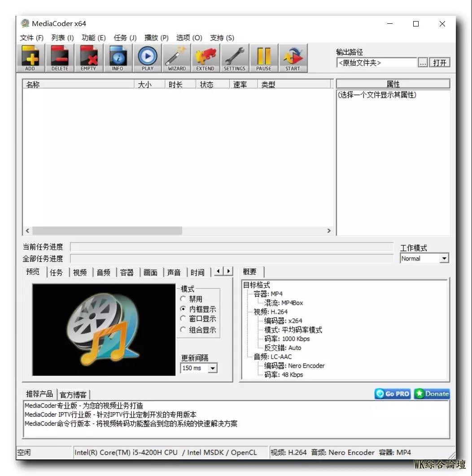Image resolution: width=472 pixels, height=476 pixels.
Task: Switch to the 声音 tab
Action: coord(174,272)
